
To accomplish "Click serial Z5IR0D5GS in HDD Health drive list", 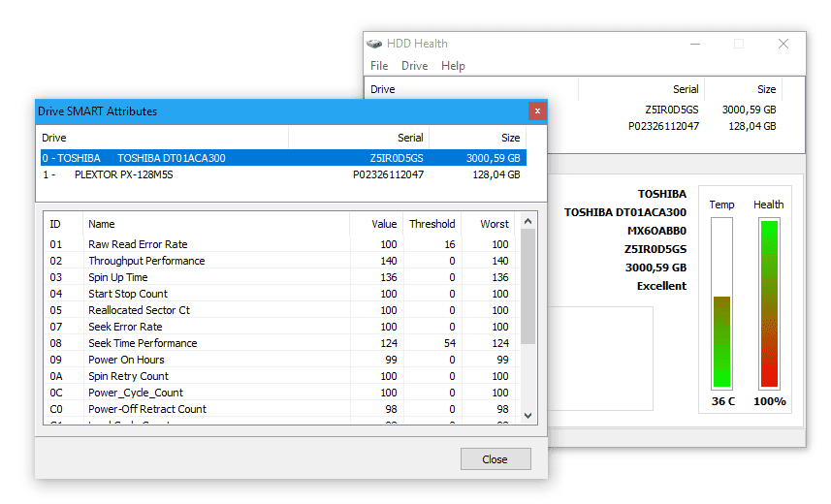I will 671,110.
